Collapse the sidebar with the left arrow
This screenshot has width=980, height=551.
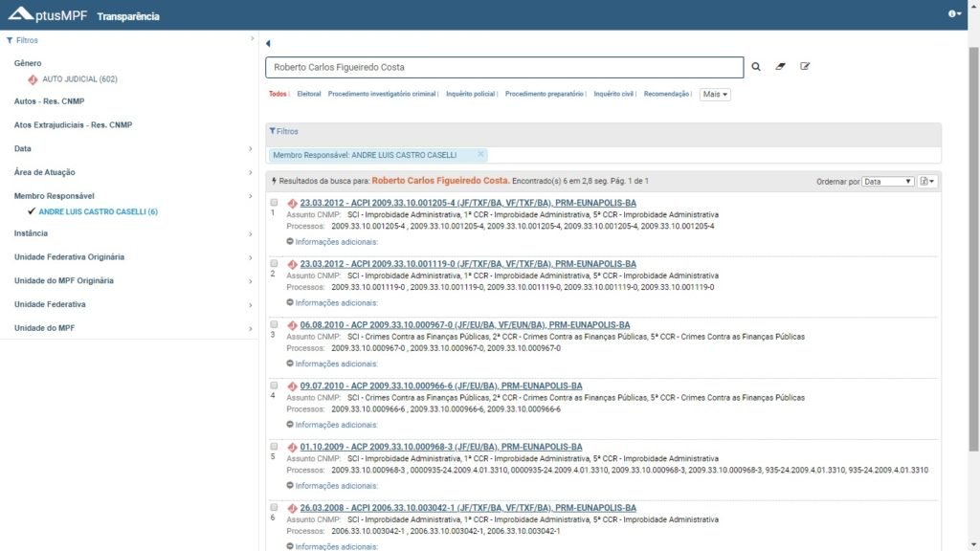[x=268, y=44]
